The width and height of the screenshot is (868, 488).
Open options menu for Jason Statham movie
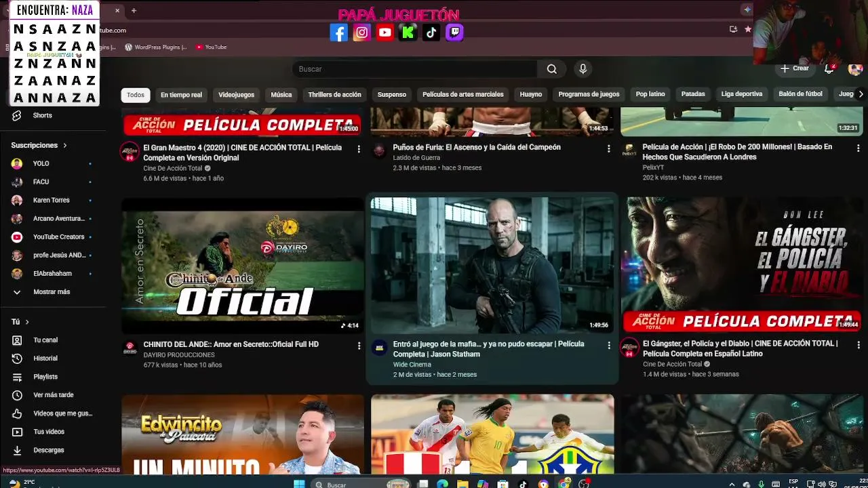(608, 346)
